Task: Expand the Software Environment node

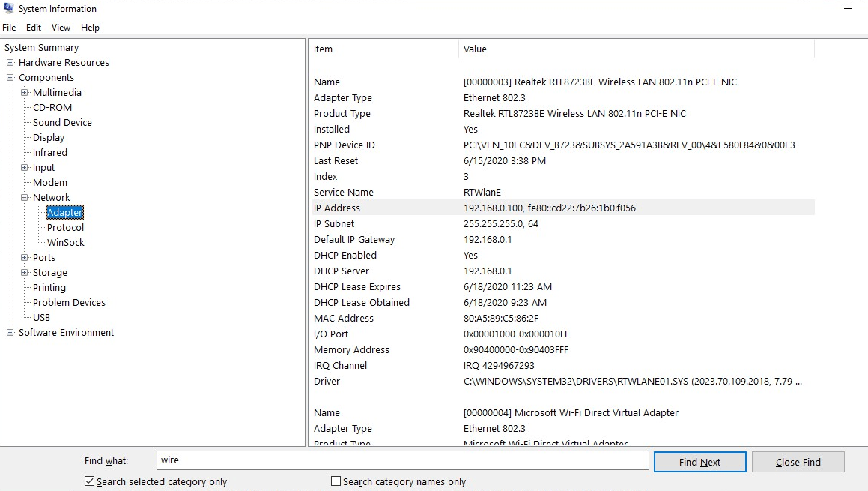Action: pyautogui.click(x=10, y=333)
